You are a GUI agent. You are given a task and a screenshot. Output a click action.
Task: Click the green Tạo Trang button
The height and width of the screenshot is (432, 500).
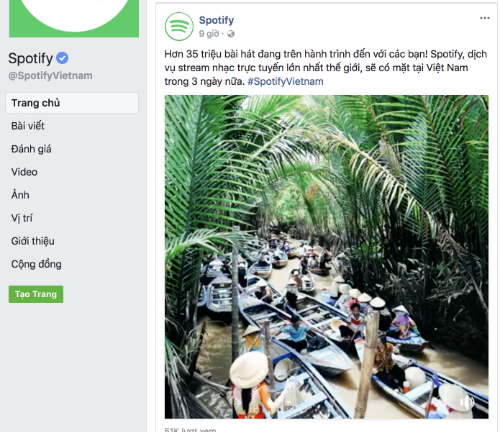(x=36, y=294)
